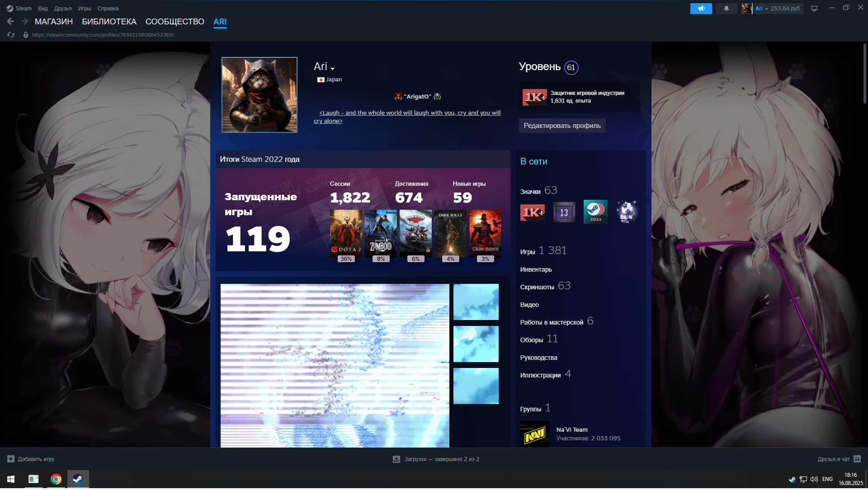Screen dimensions: 868x490
Task: Open the Dark Souls cover
Action: click(450, 234)
